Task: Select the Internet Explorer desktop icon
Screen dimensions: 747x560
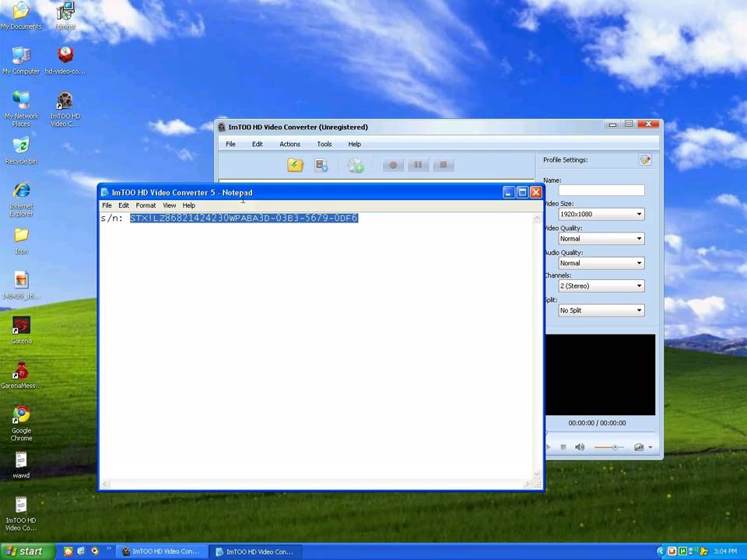Action: pos(21,198)
